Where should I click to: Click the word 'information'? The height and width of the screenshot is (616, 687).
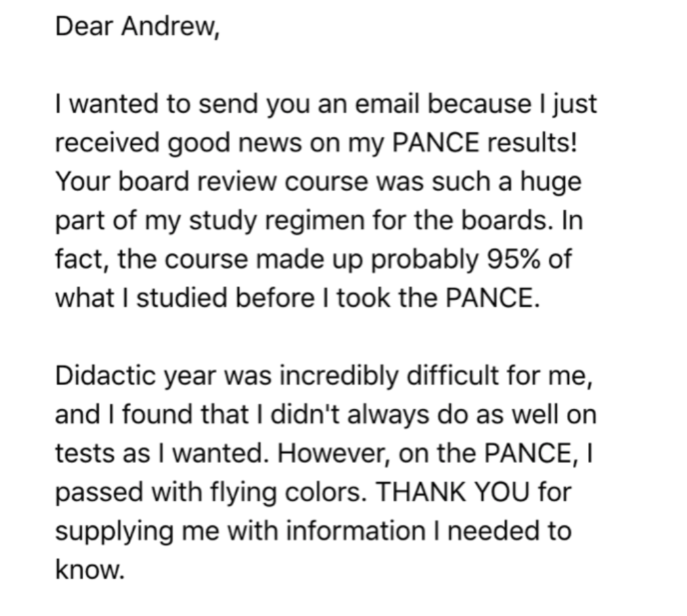tap(356, 531)
